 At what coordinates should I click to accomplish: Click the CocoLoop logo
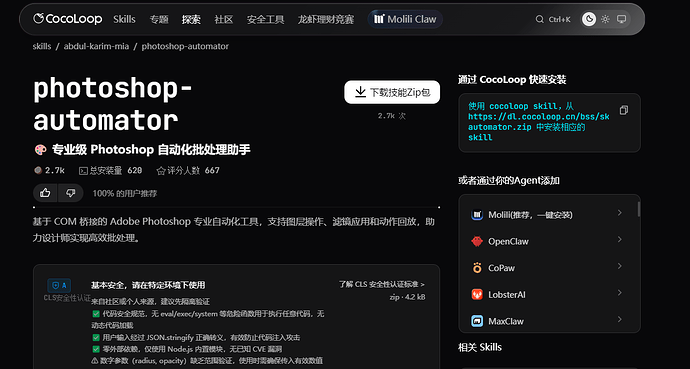(67, 19)
